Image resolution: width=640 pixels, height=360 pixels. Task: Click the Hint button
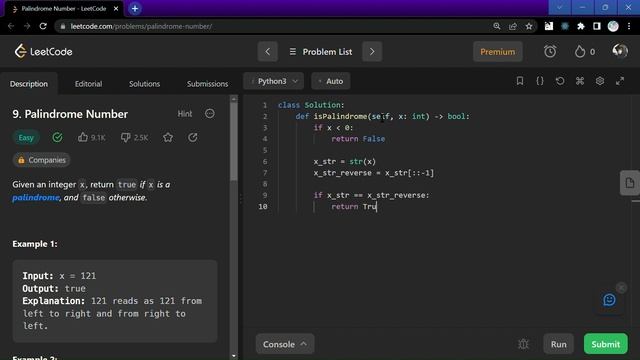[184, 114]
